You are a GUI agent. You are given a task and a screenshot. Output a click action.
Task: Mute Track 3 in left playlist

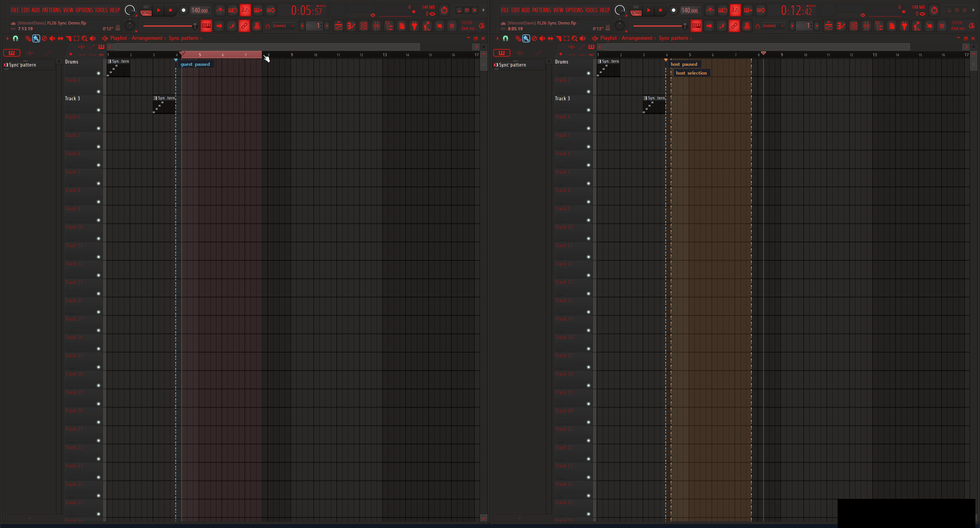coord(98,110)
